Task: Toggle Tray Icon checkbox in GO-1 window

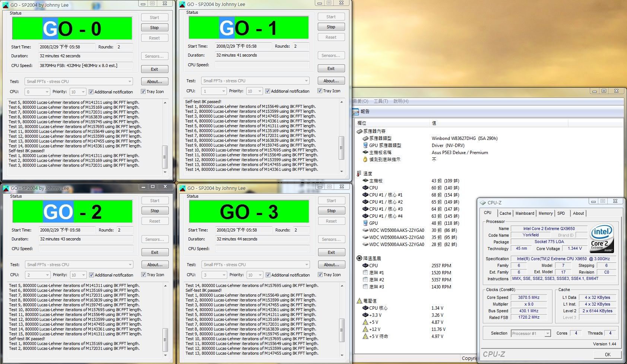Action: 320,91
